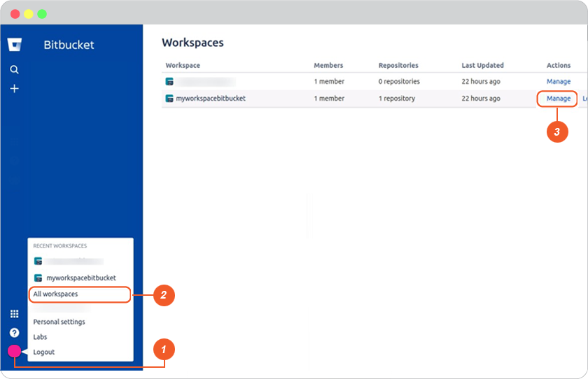The height and width of the screenshot is (379, 588).
Task: Open Personal settings from menu
Action: click(x=59, y=322)
